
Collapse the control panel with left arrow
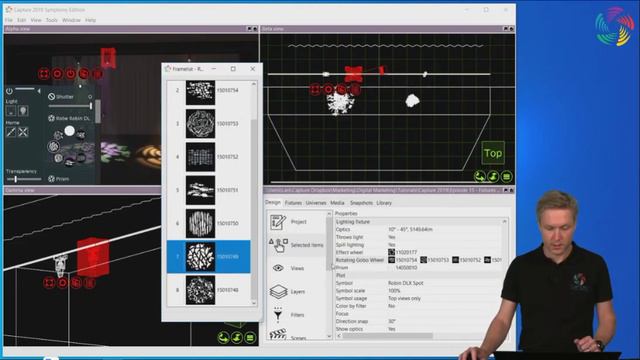point(39,91)
